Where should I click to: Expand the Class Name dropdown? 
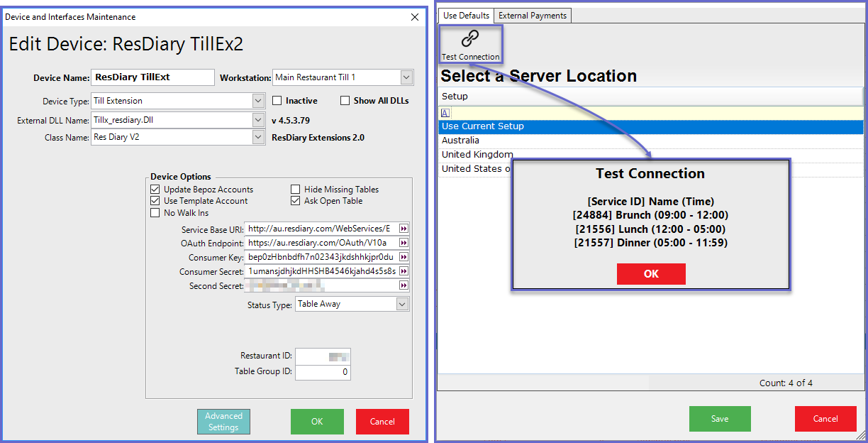(258, 137)
